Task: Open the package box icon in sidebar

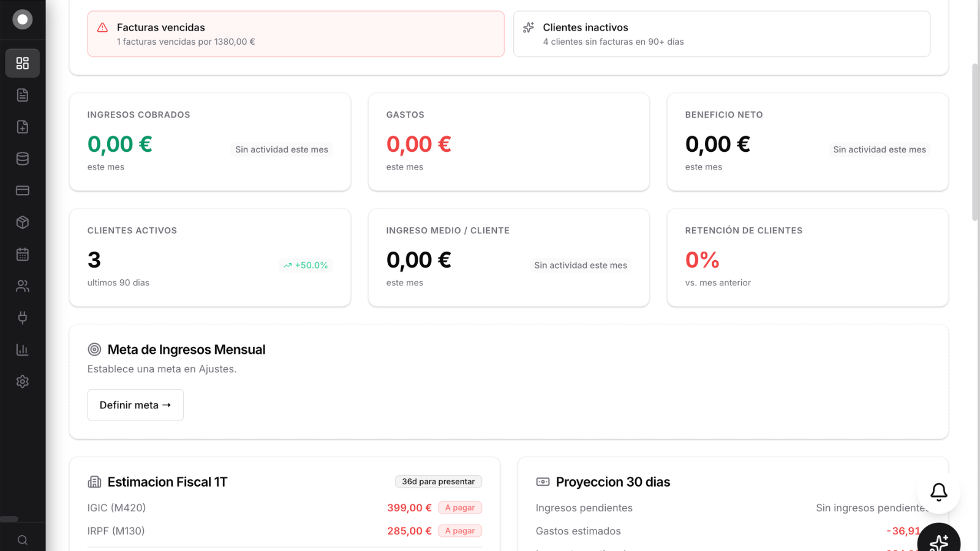Action: point(23,222)
